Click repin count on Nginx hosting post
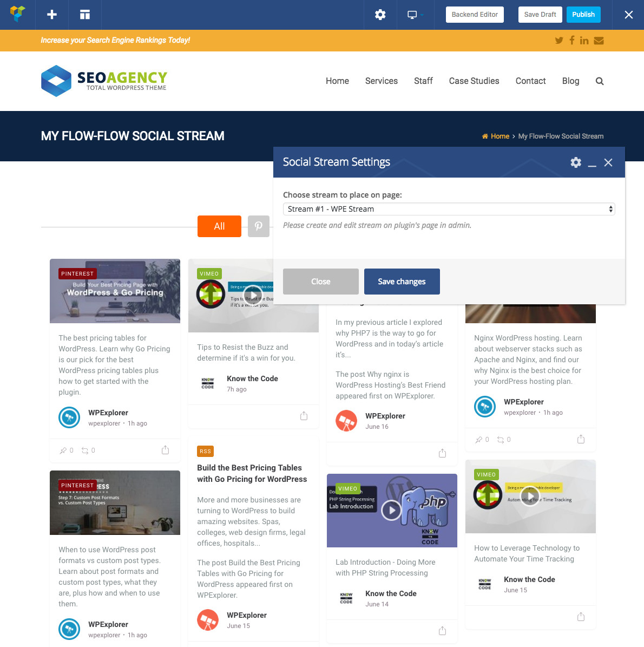644x647 pixels. pos(504,440)
